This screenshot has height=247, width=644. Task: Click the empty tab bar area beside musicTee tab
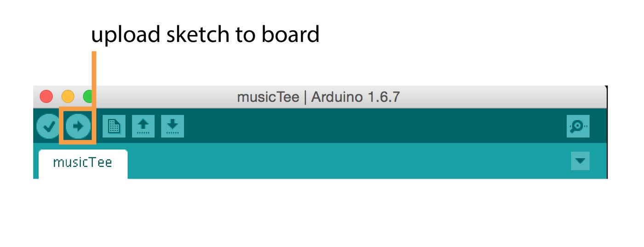pyautogui.click(x=345, y=161)
